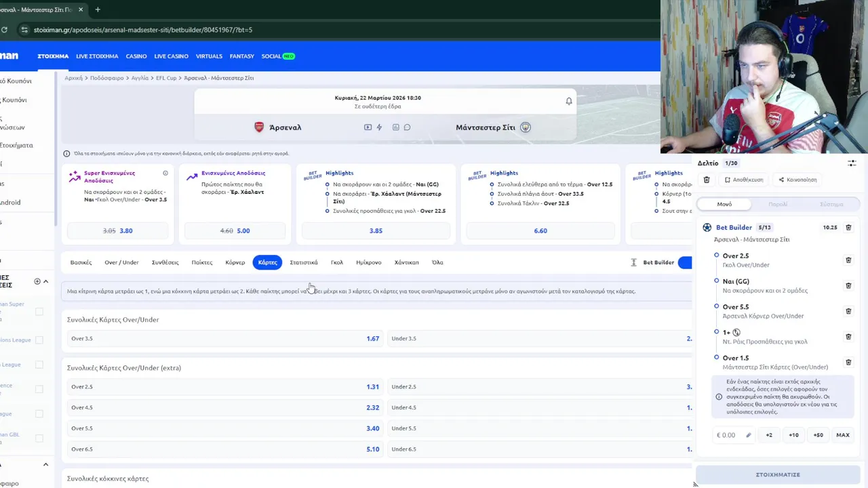Pick total cards Over 4.5 at 2.32

[225, 407]
